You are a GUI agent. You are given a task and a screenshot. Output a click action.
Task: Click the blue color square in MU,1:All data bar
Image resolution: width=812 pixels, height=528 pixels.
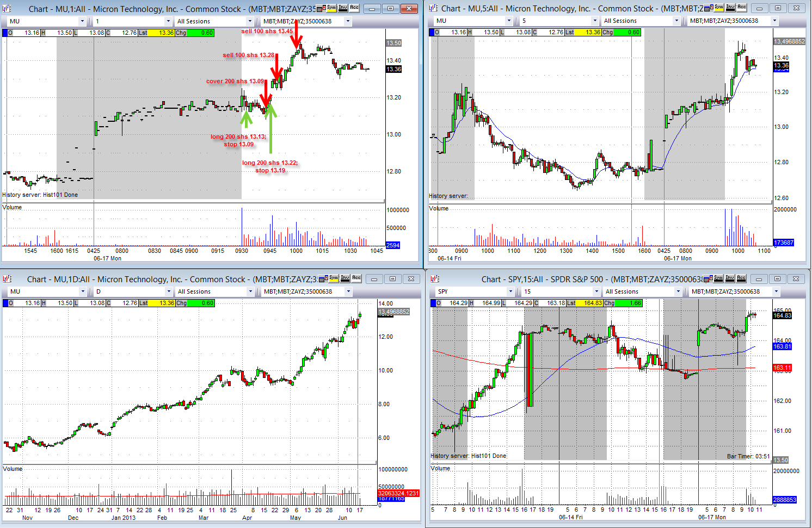5,33
